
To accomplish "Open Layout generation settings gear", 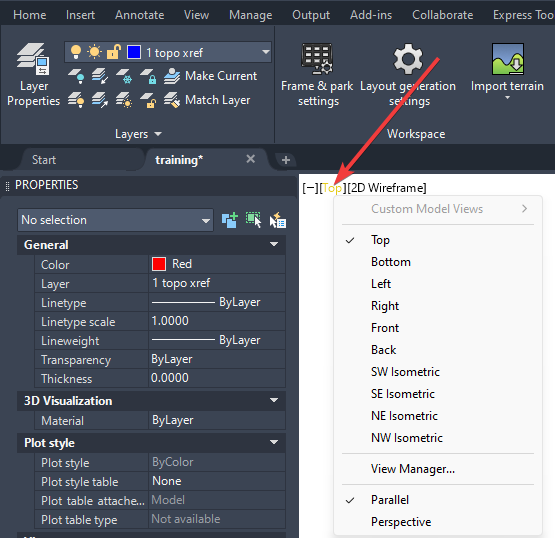I will tap(408, 59).
